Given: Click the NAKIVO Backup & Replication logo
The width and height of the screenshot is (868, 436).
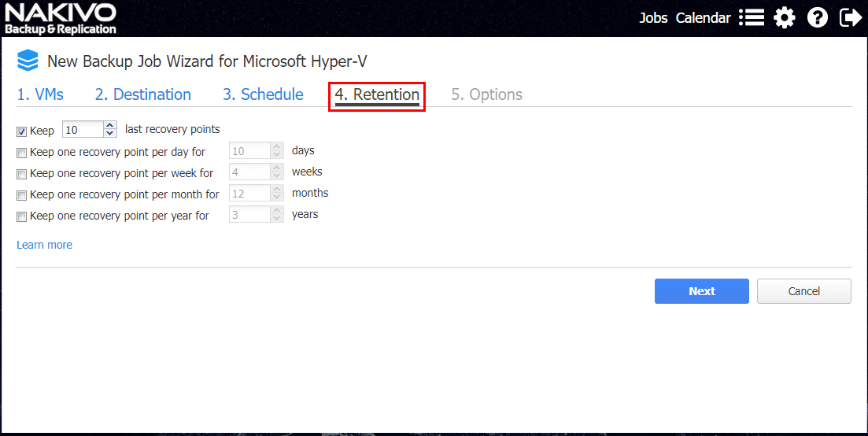Looking at the screenshot, I should 61,19.
